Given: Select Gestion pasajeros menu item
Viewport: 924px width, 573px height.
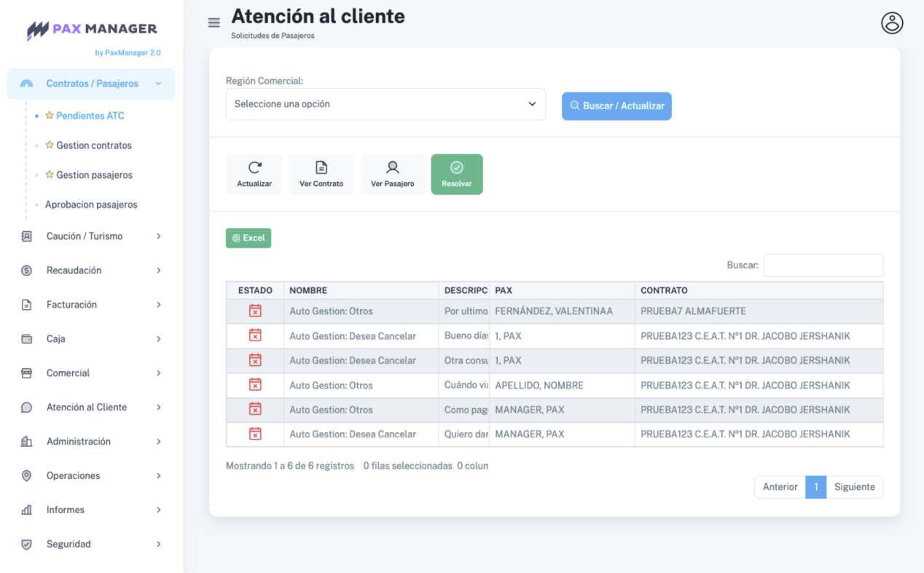Looking at the screenshot, I should (x=94, y=175).
